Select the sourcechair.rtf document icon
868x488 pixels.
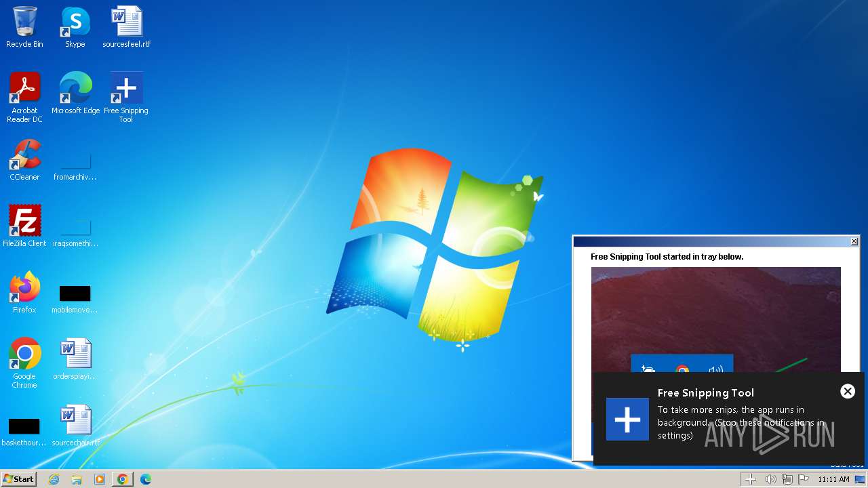point(75,426)
